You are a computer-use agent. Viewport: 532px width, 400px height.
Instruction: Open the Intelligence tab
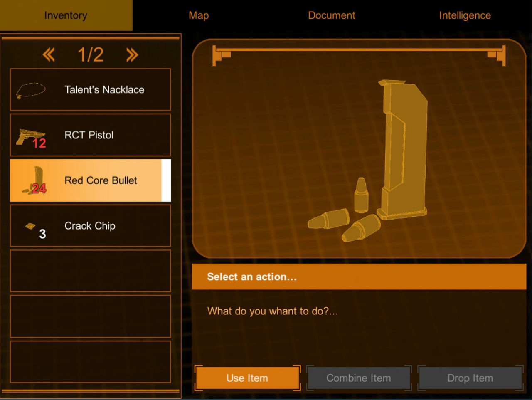464,15
